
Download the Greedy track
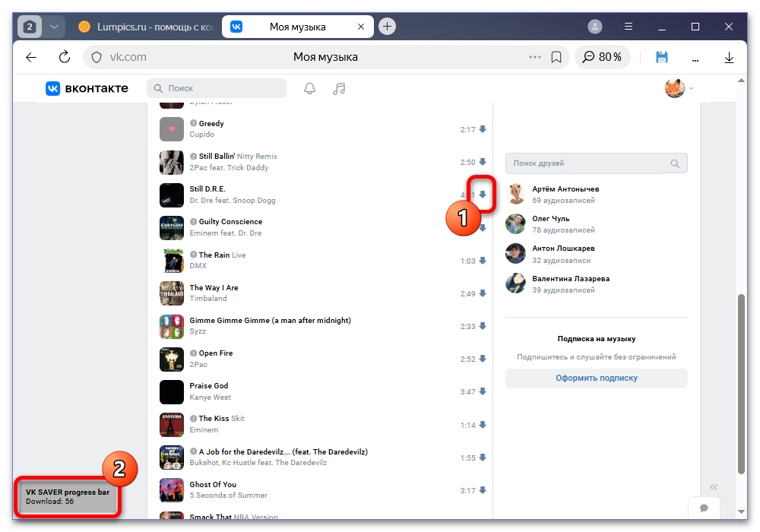tap(483, 129)
